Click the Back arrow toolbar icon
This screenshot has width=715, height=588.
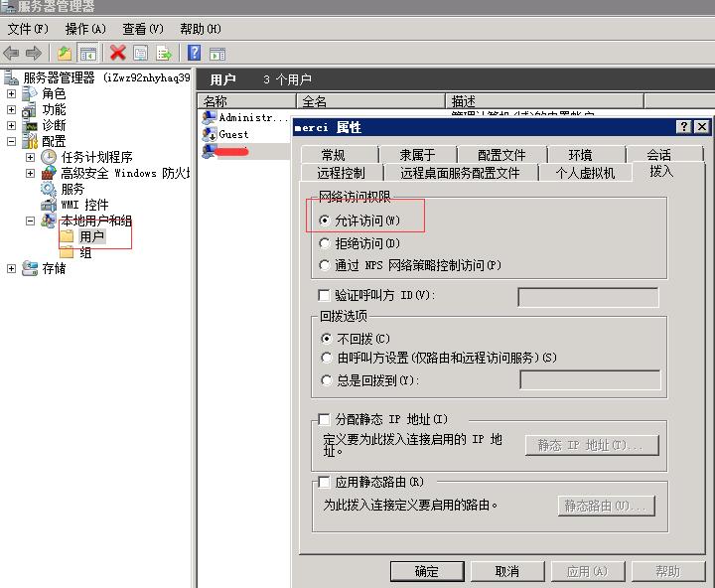pyautogui.click(x=11, y=54)
